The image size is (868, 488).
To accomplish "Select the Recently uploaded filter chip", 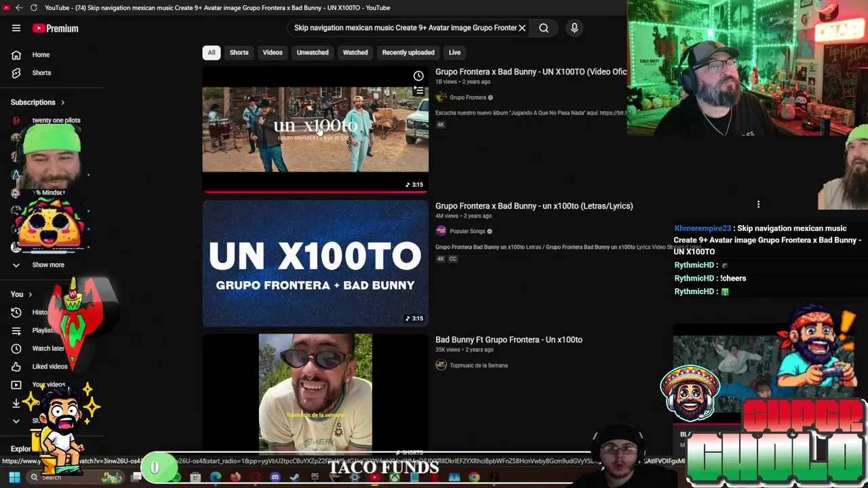I will click(x=408, y=52).
